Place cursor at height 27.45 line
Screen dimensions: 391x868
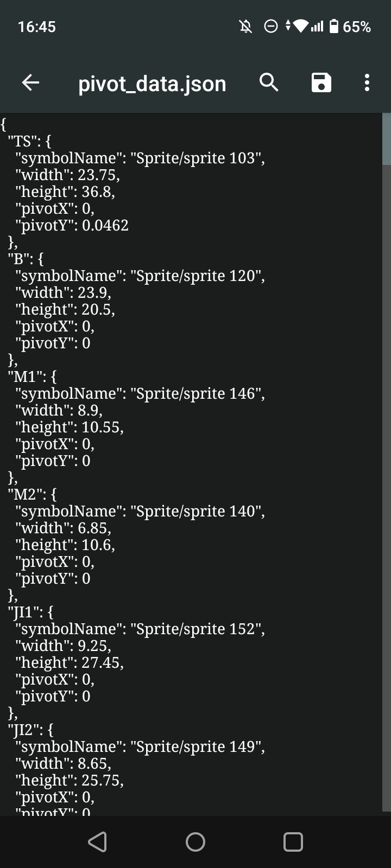tap(70, 662)
